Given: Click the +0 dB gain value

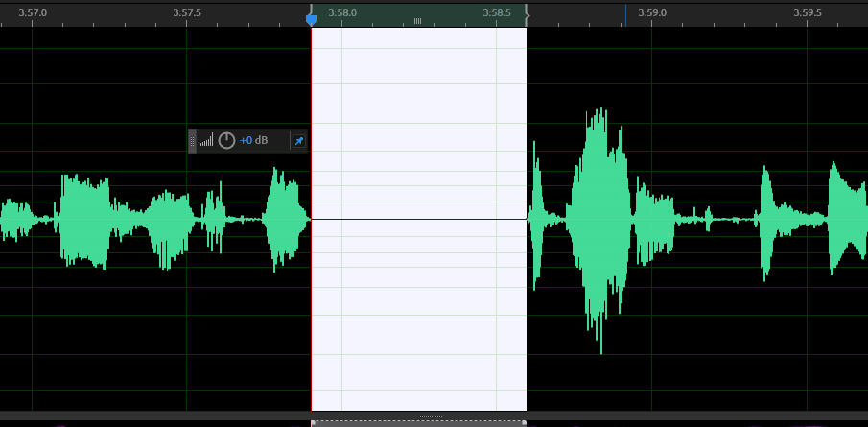Looking at the screenshot, I should [253, 141].
